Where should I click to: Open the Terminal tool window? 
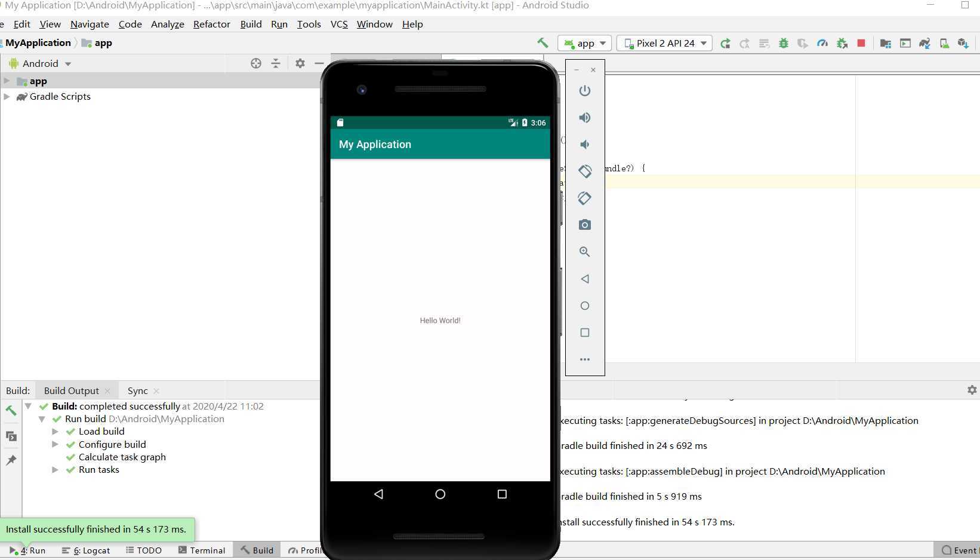point(202,550)
